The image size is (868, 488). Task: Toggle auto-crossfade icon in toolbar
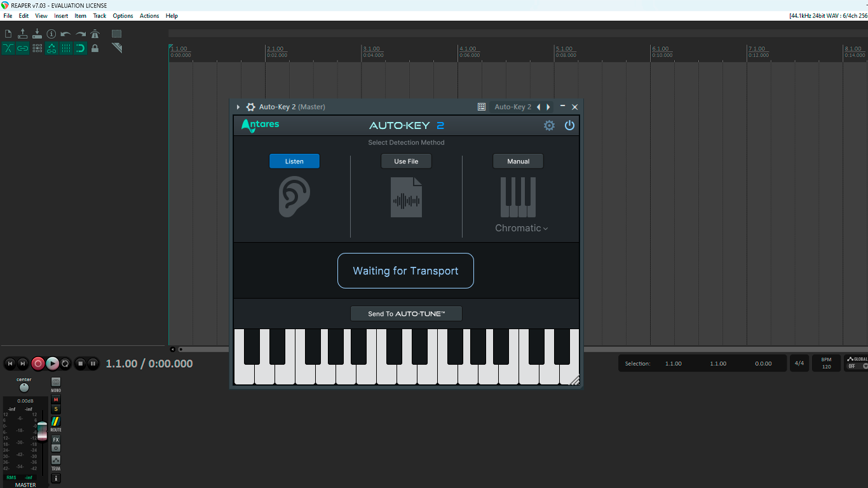pos(8,48)
